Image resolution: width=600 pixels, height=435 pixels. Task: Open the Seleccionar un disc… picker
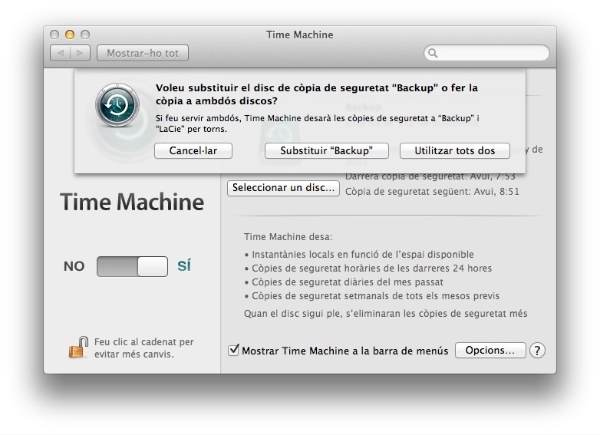pos(283,188)
